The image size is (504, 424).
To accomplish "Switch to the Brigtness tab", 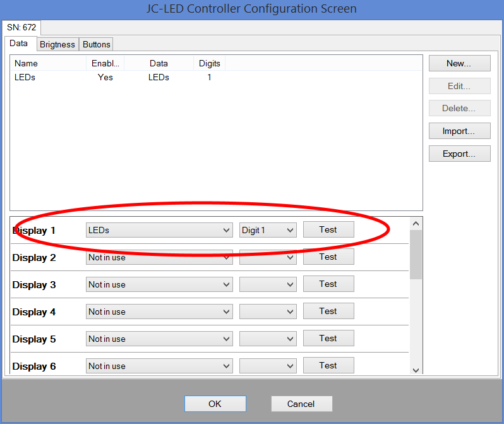I will click(57, 44).
